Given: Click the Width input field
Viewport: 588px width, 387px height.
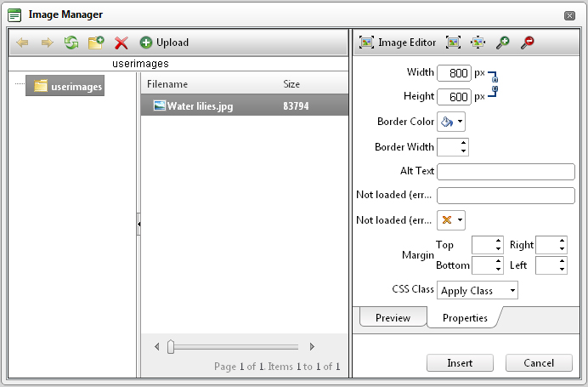Looking at the screenshot, I should [x=454, y=73].
